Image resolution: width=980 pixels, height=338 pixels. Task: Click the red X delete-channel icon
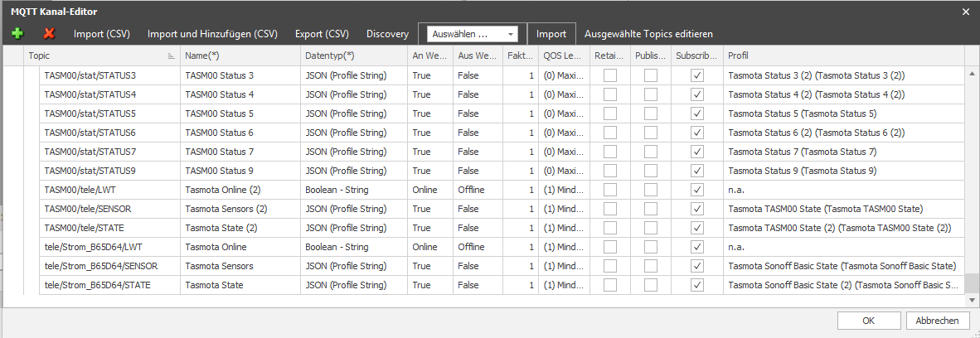(49, 34)
